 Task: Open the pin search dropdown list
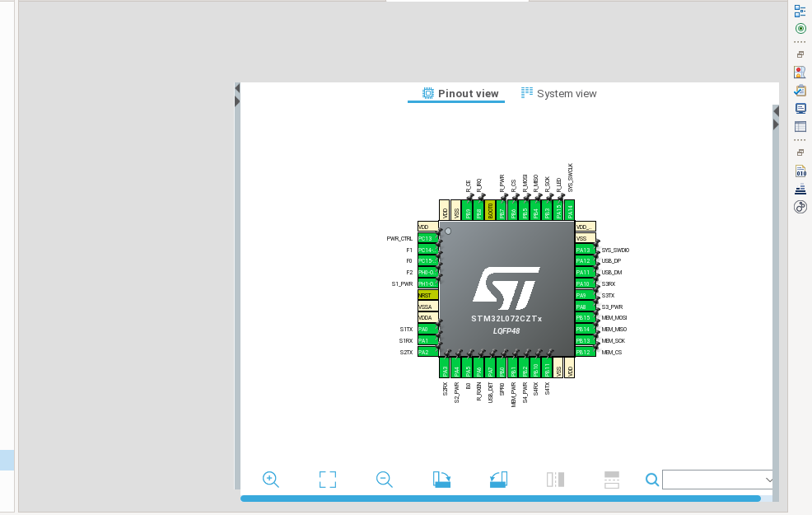(768, 479)
